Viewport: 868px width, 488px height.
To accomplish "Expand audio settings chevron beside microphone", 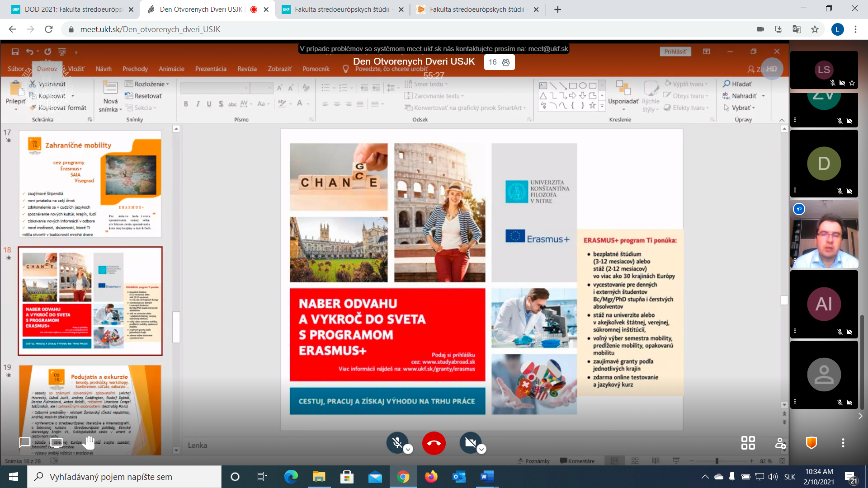I will pyautogui.click(x=408, y=449).
